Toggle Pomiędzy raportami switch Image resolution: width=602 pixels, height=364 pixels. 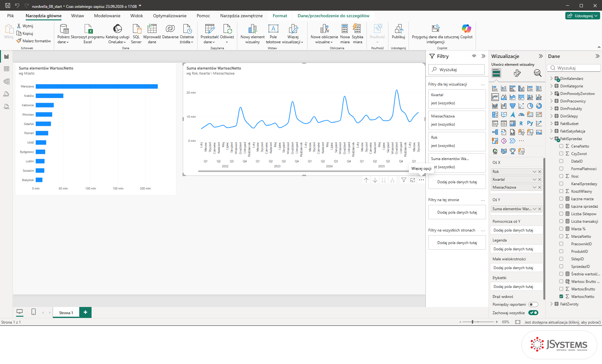533,304
